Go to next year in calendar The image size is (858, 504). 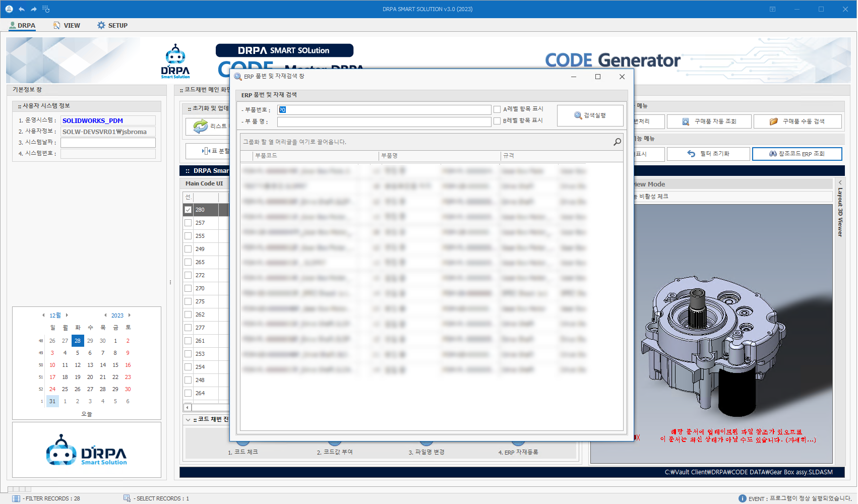[x=130, y=316]
